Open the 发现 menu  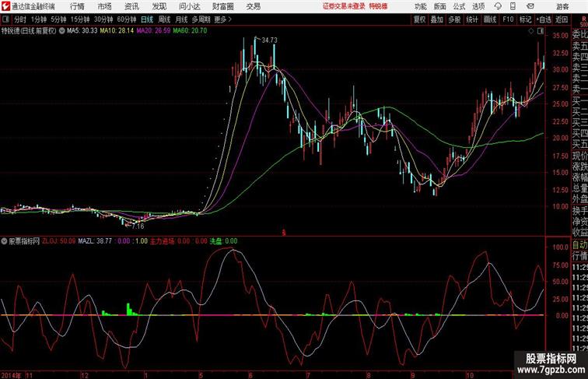pos(159,6)
